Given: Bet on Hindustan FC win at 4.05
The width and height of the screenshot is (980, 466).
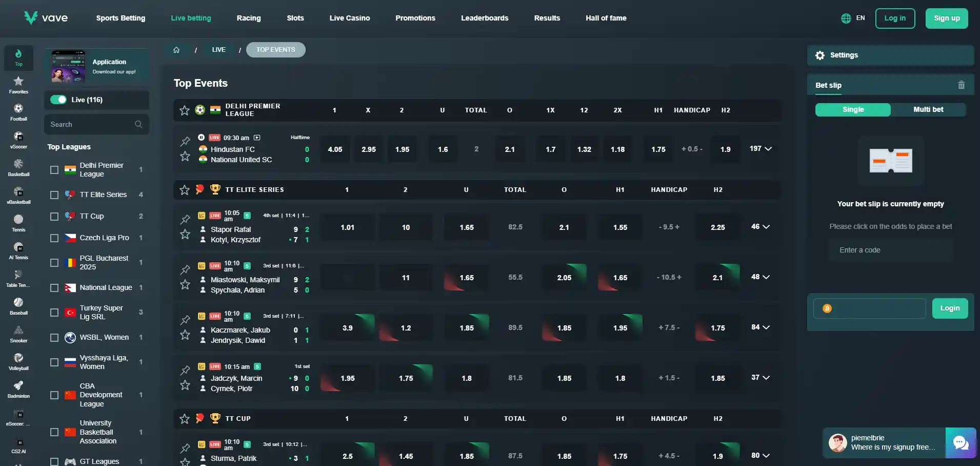Looking at the screenshot, I should (335, 149).
